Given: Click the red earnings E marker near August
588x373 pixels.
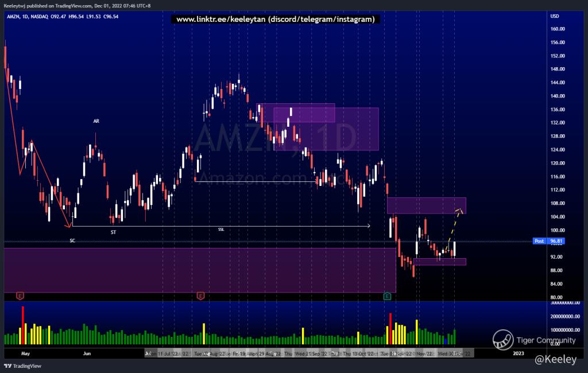Looking at the screenshot, I should point(200,296).
